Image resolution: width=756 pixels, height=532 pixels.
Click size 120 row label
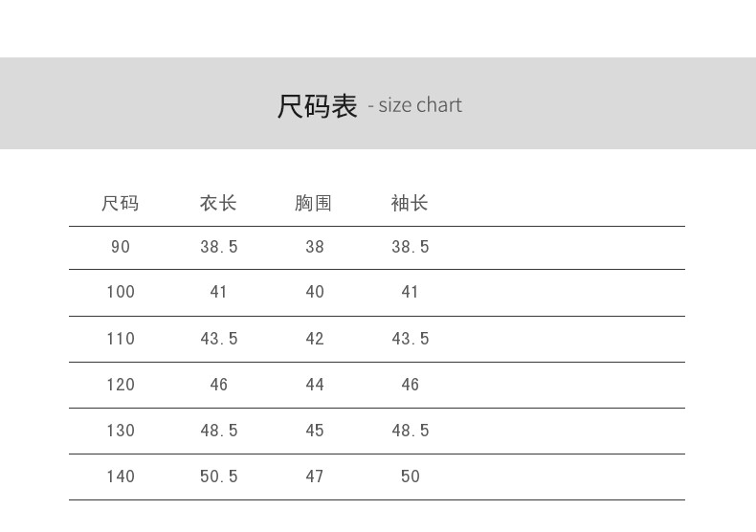pos(121,385)
